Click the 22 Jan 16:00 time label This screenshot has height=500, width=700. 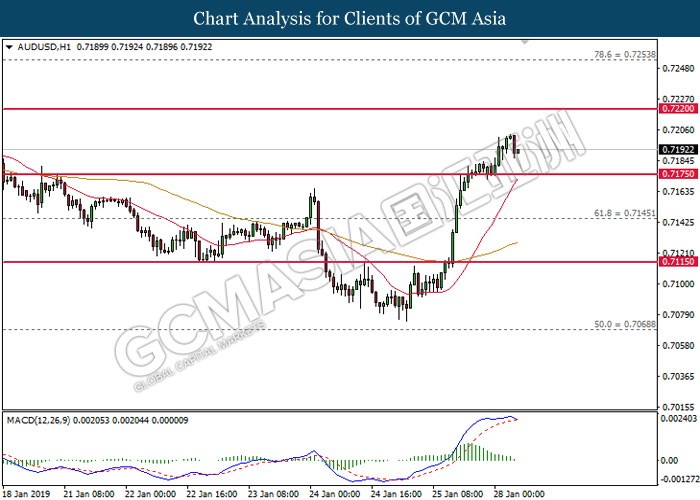coord(212,494)
